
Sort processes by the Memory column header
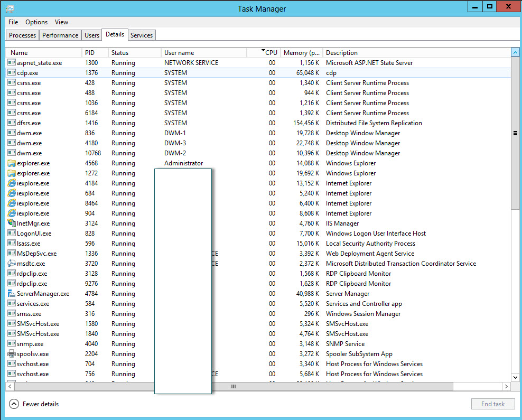(301, 52)
